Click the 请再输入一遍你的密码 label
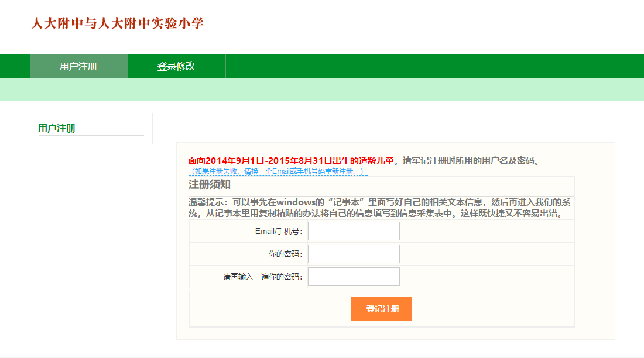 262,277
